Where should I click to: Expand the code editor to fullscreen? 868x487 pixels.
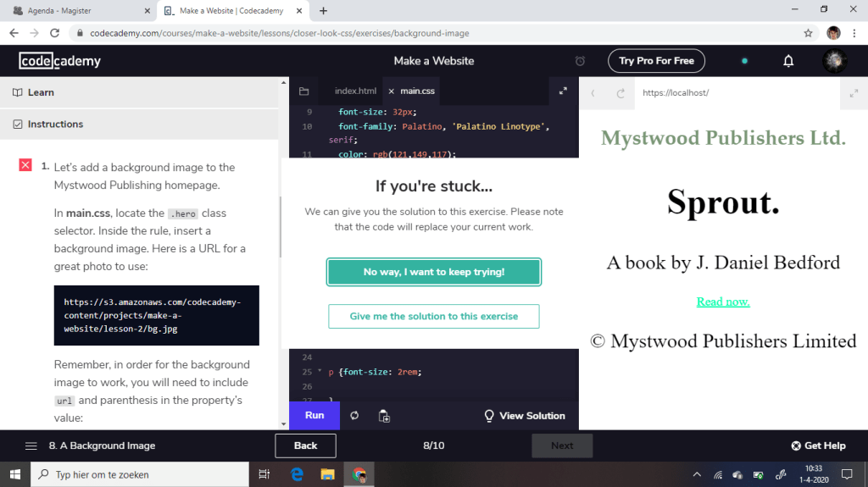[563, 91]
